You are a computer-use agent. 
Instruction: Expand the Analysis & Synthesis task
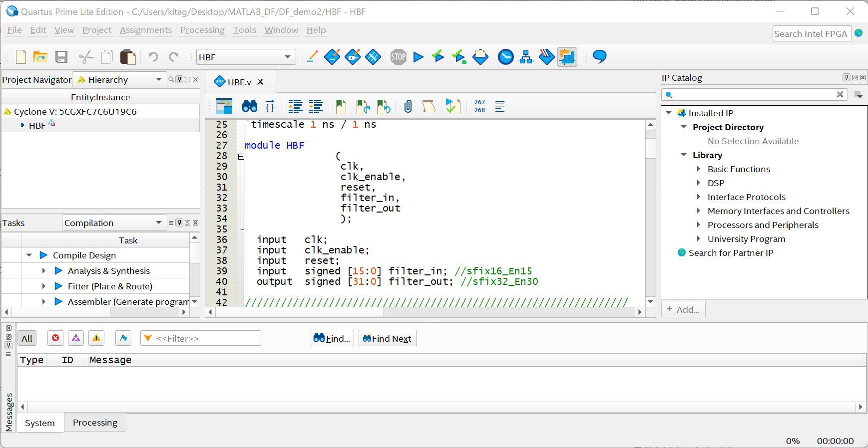pos(44,271)
